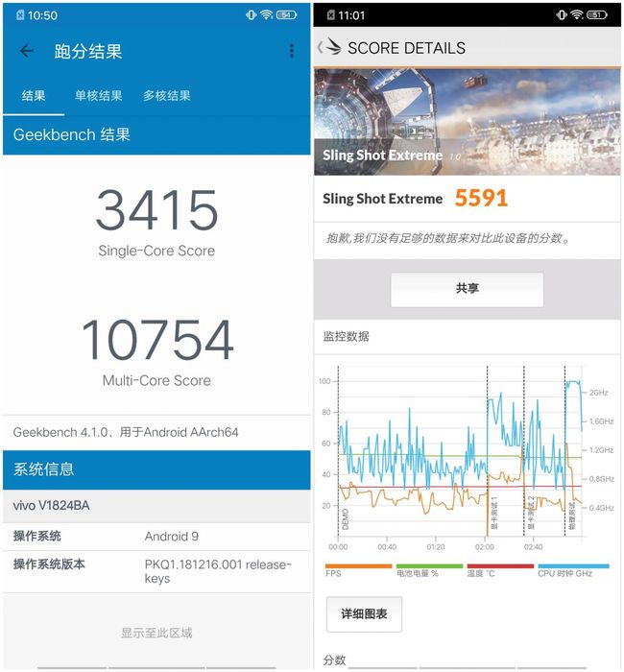Tap the Geekbench 4.1.0 version line
The height and width of the screenshot is (672, 624).
coord(126,432)
